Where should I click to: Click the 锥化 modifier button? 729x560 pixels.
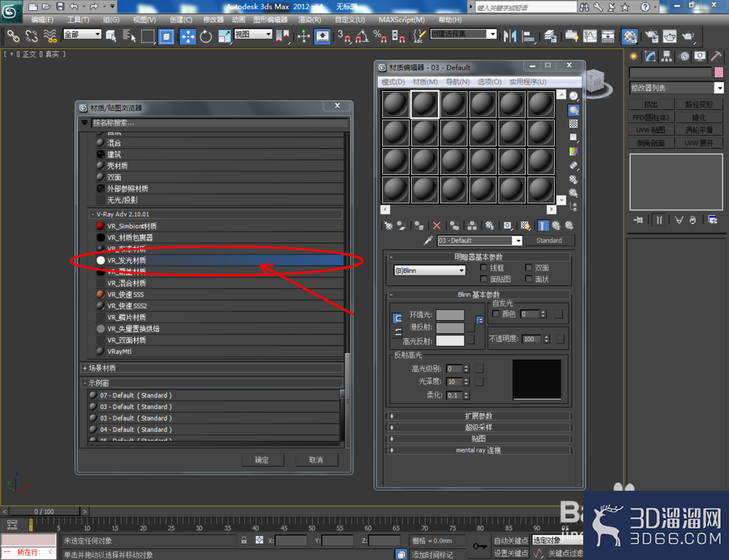[x=699, y=117]
